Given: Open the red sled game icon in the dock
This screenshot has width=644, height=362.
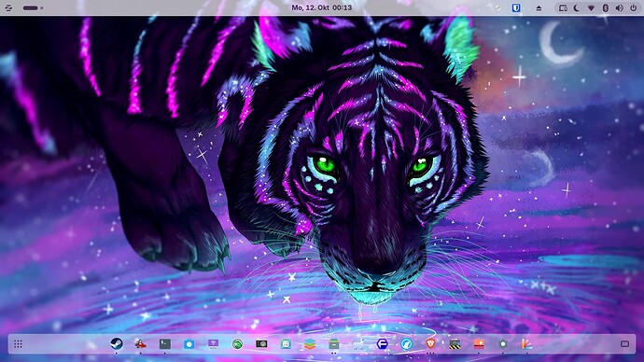Looking at the screenshot, I should (140, 343).
